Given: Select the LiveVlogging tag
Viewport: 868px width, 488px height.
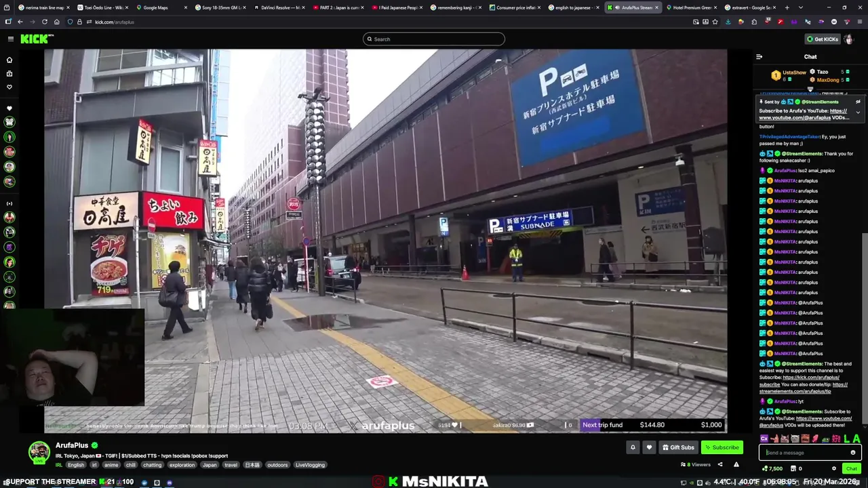Looking at the screenshot, I should pyautogui.click(x=310, y=465).
